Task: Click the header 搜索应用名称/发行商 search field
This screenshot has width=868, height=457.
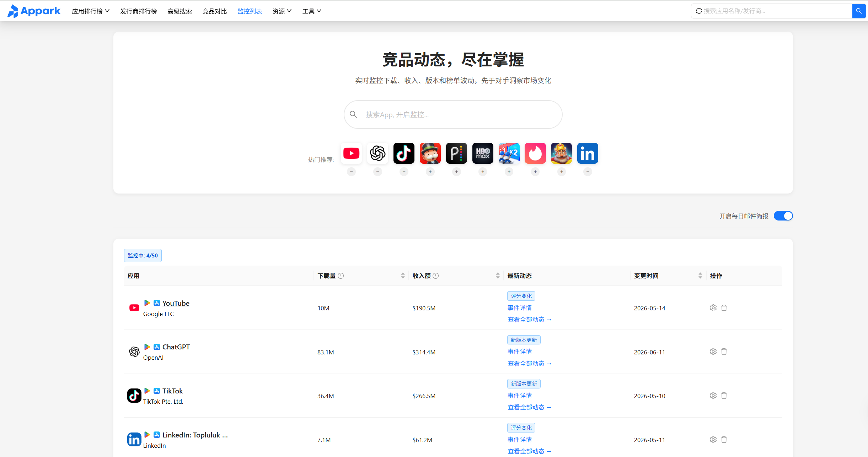Action: [x=772, y=11]
